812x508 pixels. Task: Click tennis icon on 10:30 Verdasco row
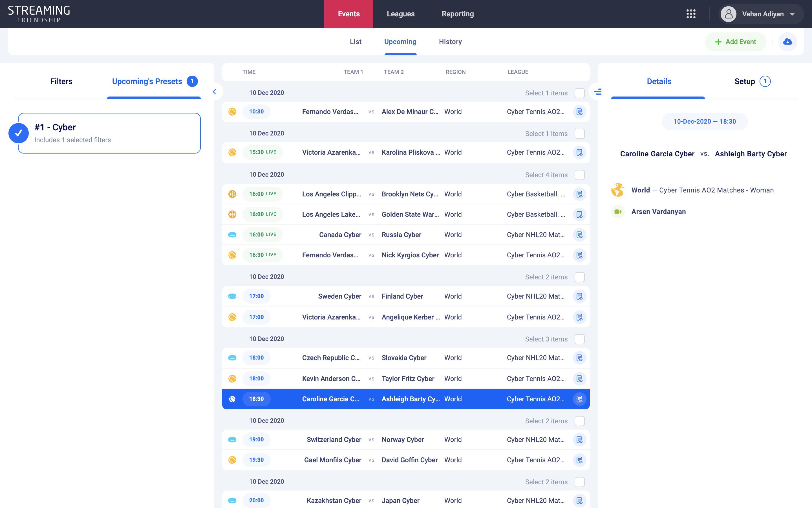click(x=232, y=111)
